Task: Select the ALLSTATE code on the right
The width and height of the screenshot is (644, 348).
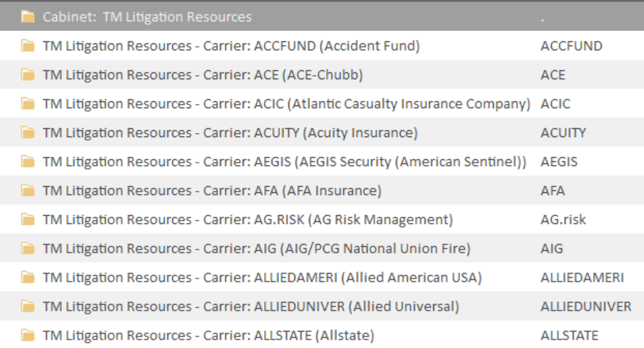Action: click(x=570, y=336)
